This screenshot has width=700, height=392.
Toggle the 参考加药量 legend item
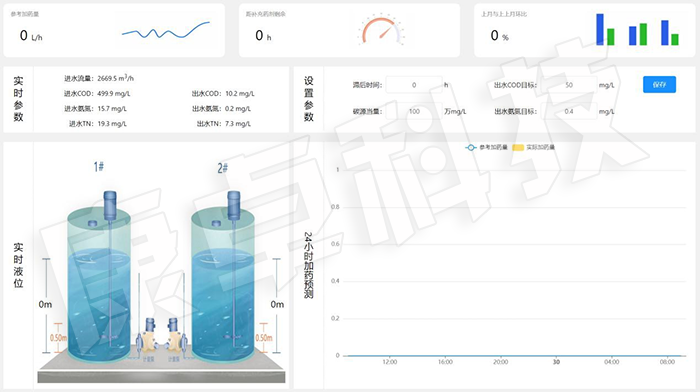click(x=486, y=147)
